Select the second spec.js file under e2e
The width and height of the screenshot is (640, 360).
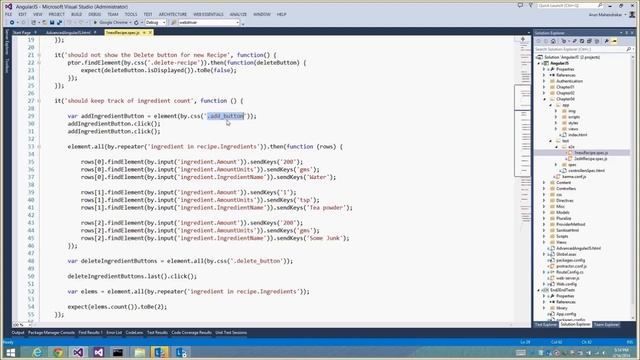tap(591, 159)
